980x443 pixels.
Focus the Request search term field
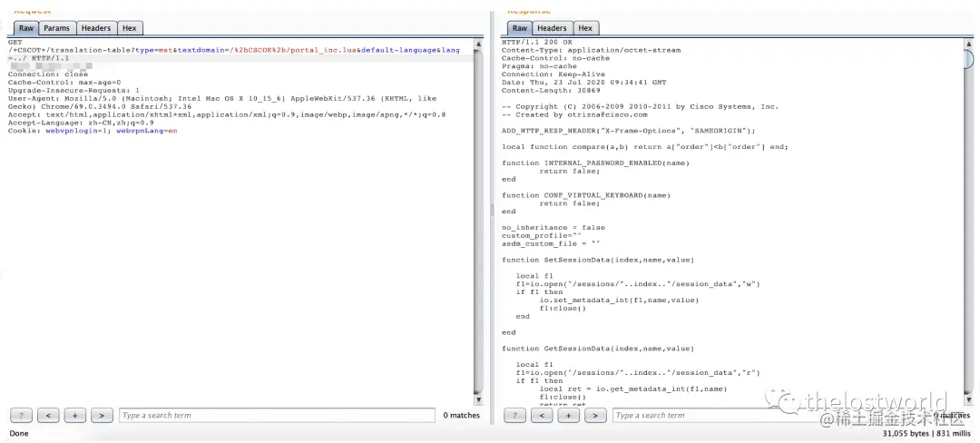point(277,416)
